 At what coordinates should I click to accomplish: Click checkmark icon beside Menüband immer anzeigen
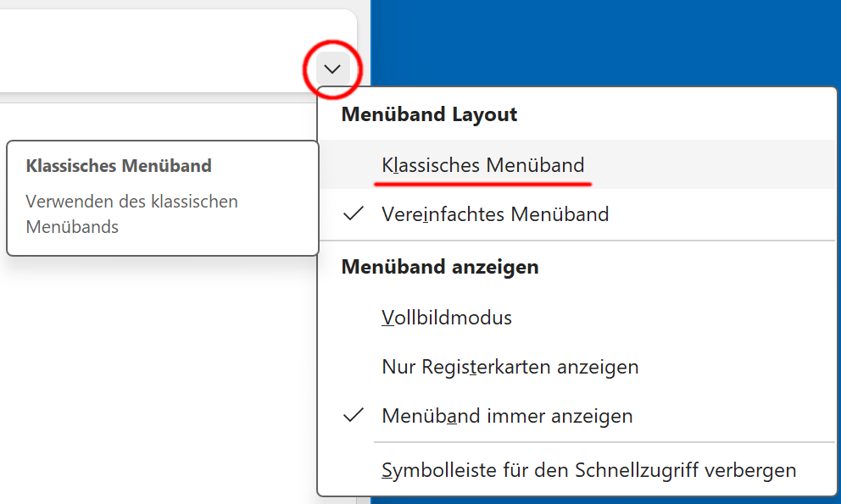coord(354,416)
